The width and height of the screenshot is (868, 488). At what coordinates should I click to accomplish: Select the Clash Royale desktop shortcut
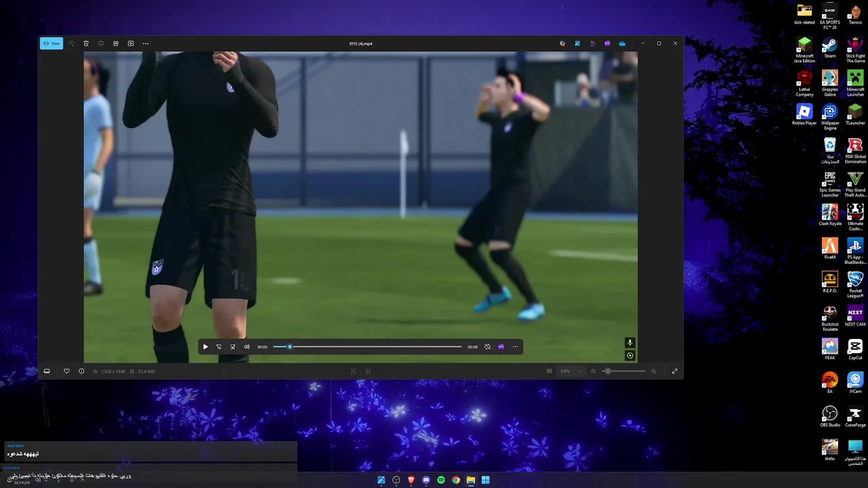pos(830,216)
